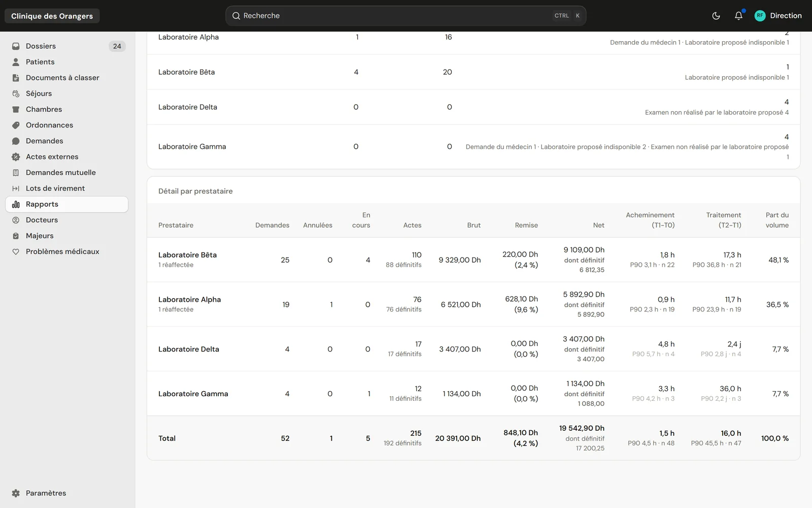The height and width of the screenshot is (508, 812).
Task: Click Ordonnances pill icon
Action: click(x=16, y=125)
